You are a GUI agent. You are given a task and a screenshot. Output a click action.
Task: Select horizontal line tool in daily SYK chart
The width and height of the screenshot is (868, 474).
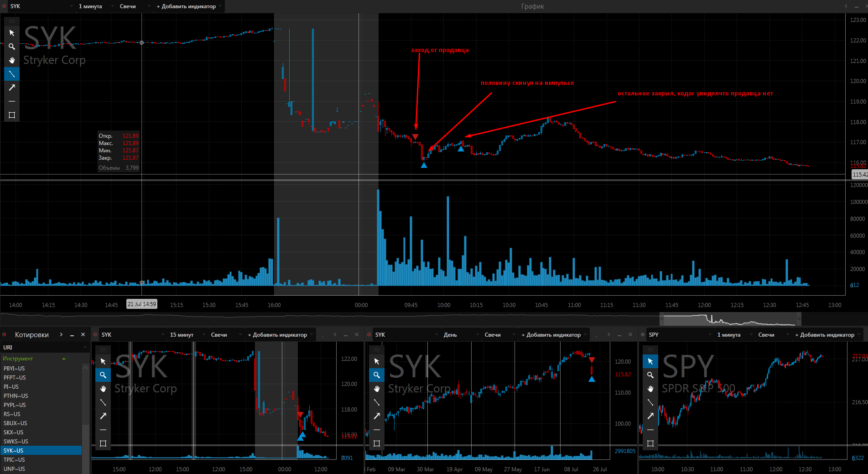pyautogui.click(x=377, y=430)
